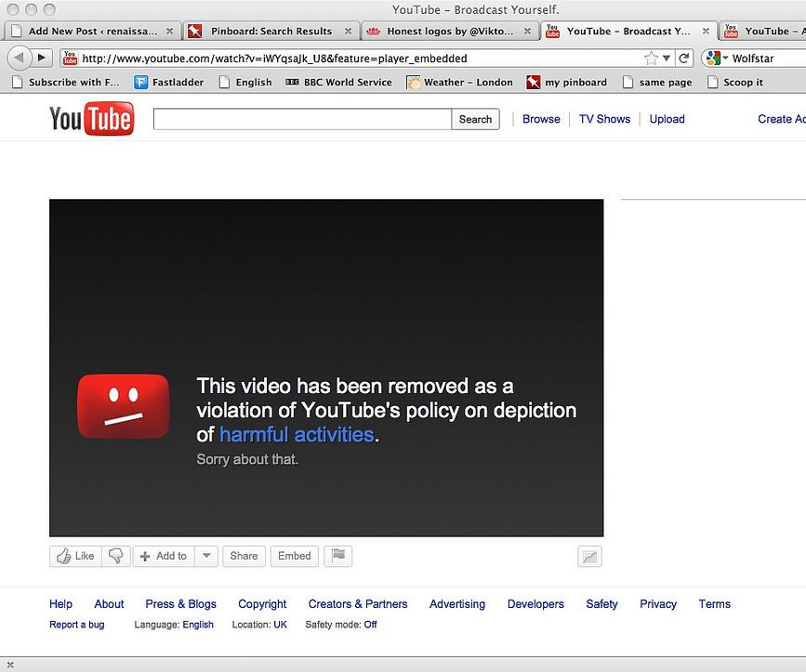
Task: Open the same page bookmark
Action: click(657, 82)
